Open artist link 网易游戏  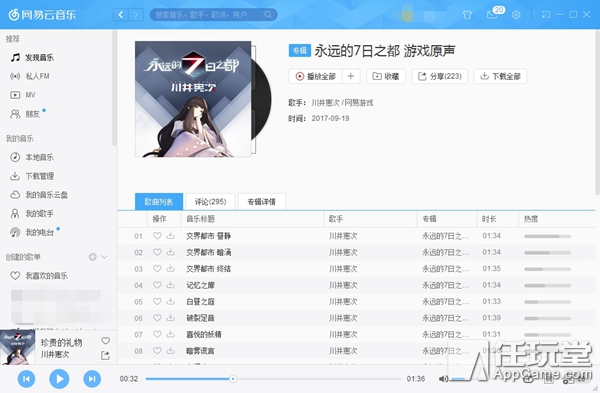click(359, 103)
